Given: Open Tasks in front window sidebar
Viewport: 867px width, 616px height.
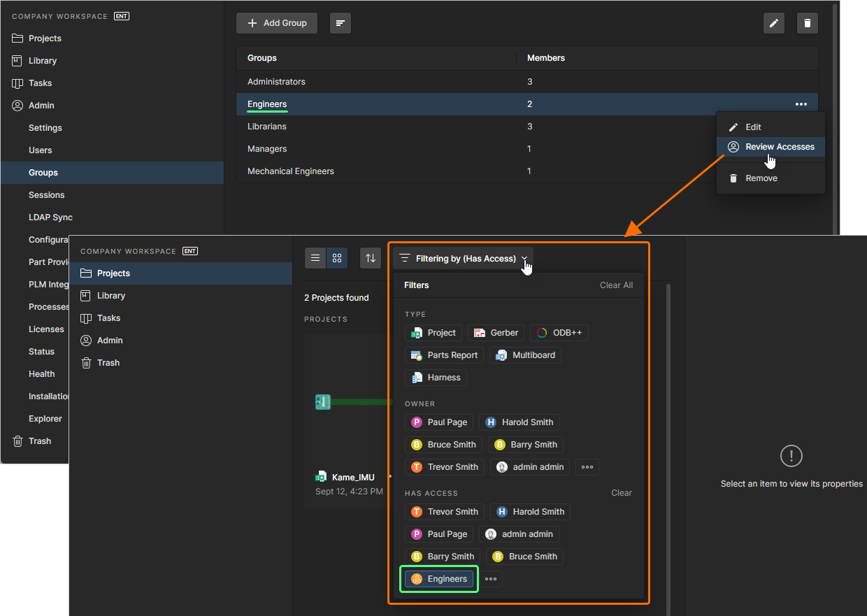Looking at the screenshot, I should [x=180, y=318].
